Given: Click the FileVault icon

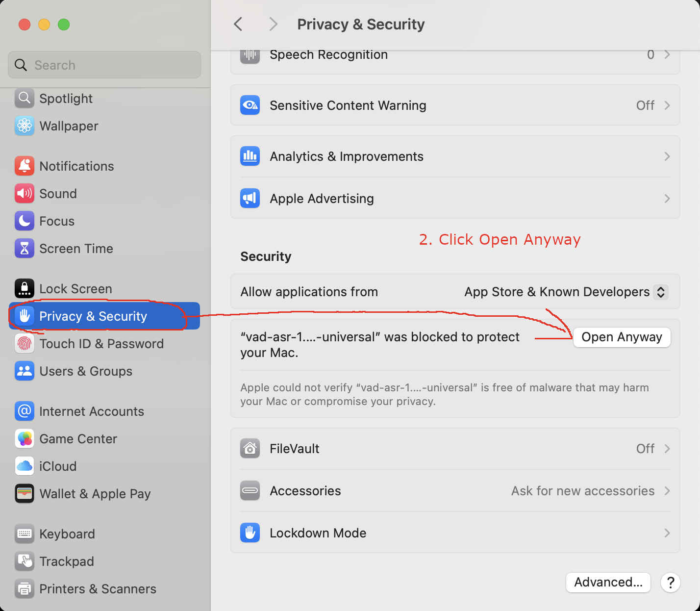Looking at the screenshot, I should tap(250, 449).
